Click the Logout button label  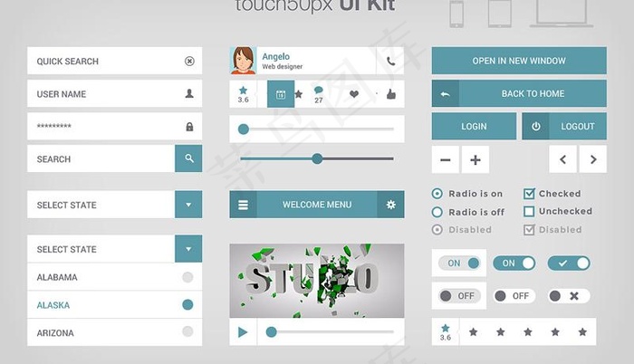578,127
